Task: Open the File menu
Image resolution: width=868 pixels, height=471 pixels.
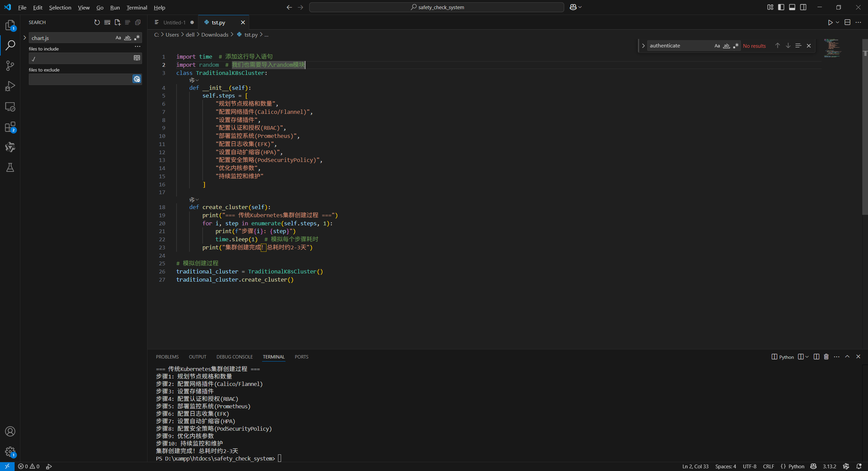Action: tap(22, 7)
